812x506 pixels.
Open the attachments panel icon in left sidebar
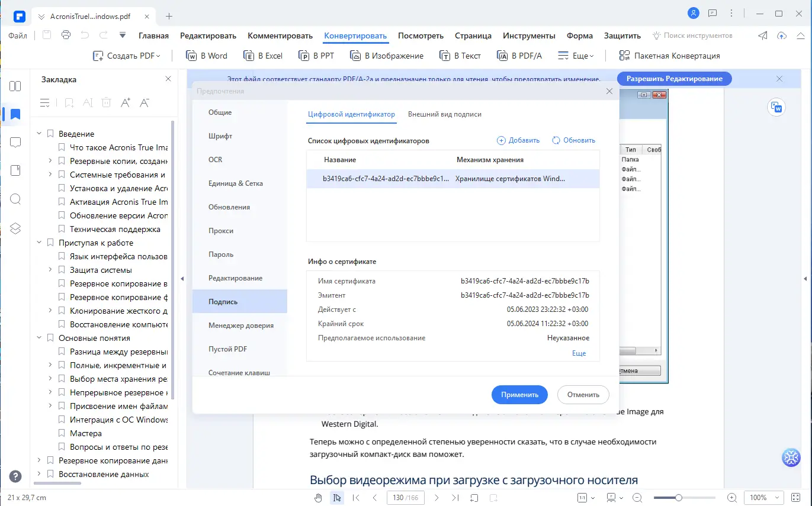click(x=15, y=170)
